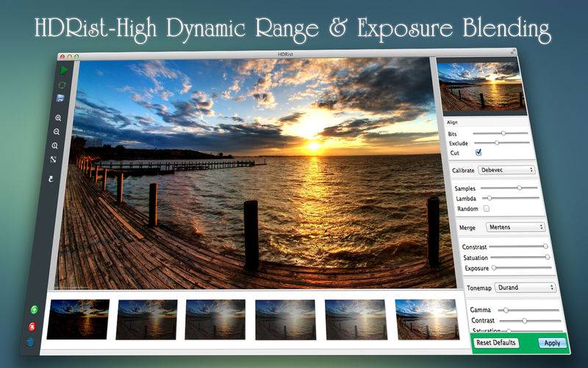Enable the Random checkbox
Viewport: 588px width, 368px height.
coord(487,208)
